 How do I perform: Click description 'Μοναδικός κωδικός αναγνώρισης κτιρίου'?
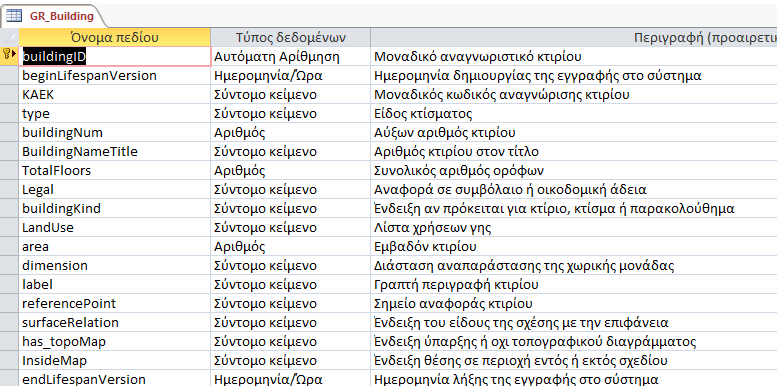[501, 94]
